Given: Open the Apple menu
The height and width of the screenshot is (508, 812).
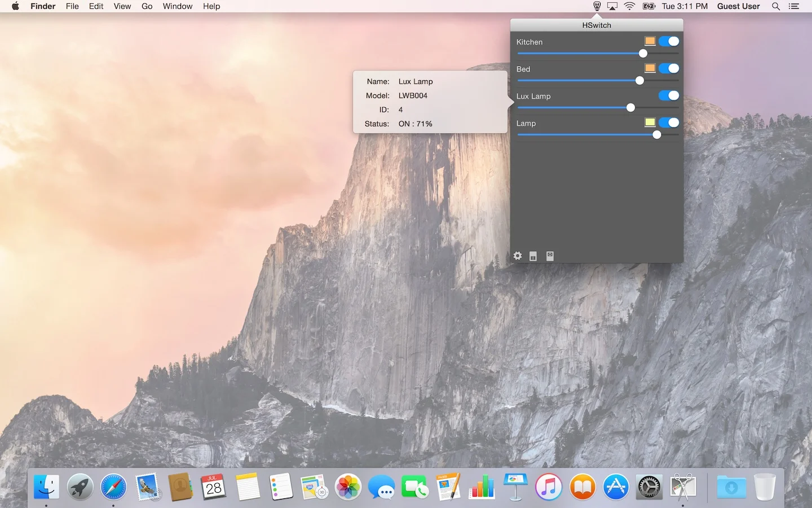Looking at the screenshot, I should click(15, 6).
